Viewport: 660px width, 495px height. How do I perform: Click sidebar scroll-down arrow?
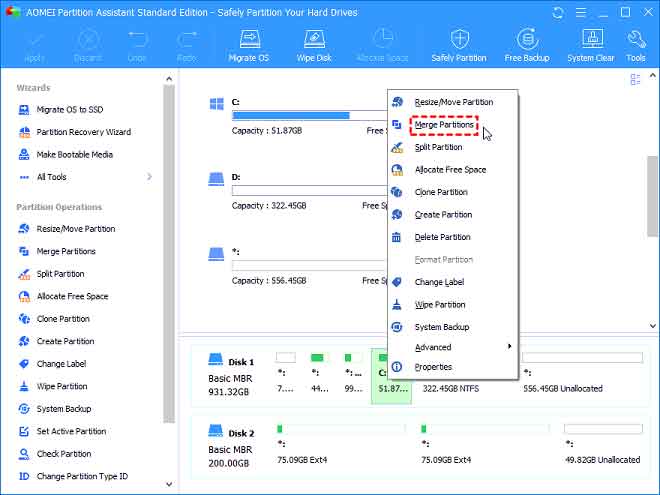pyautogui.click(x=169, y=484)
